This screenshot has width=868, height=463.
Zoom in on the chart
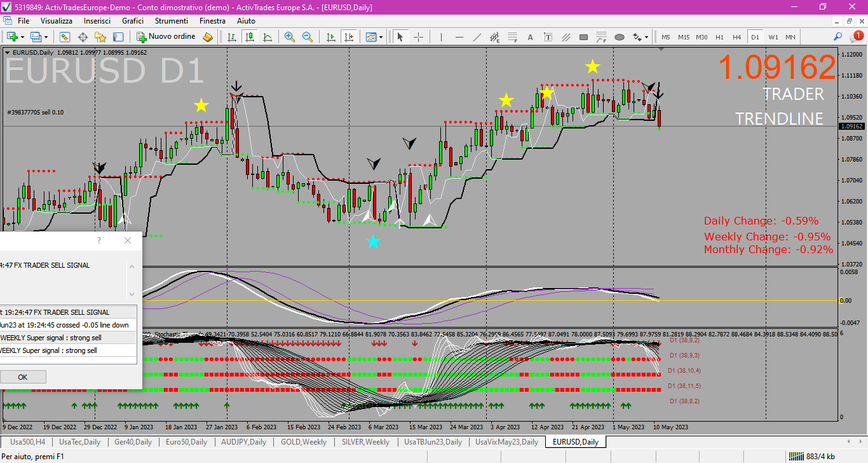[290, 37]
